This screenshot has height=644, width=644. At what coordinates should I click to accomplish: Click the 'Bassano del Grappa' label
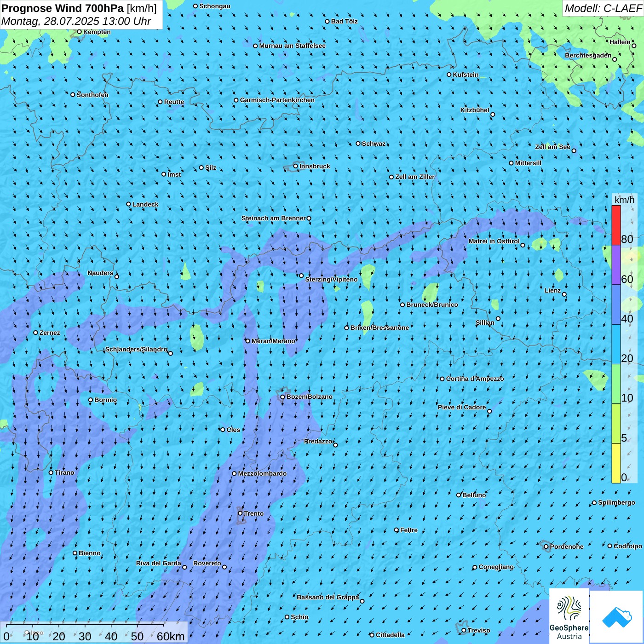(328, 597)
